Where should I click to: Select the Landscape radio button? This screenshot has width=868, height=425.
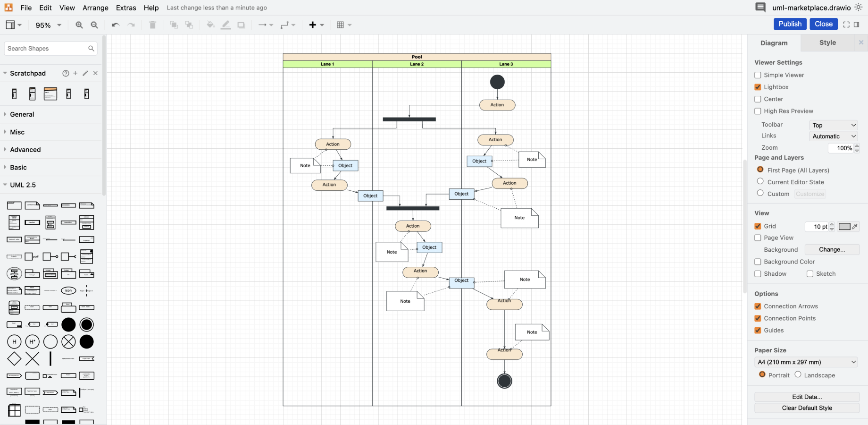[x=798, y=374]
